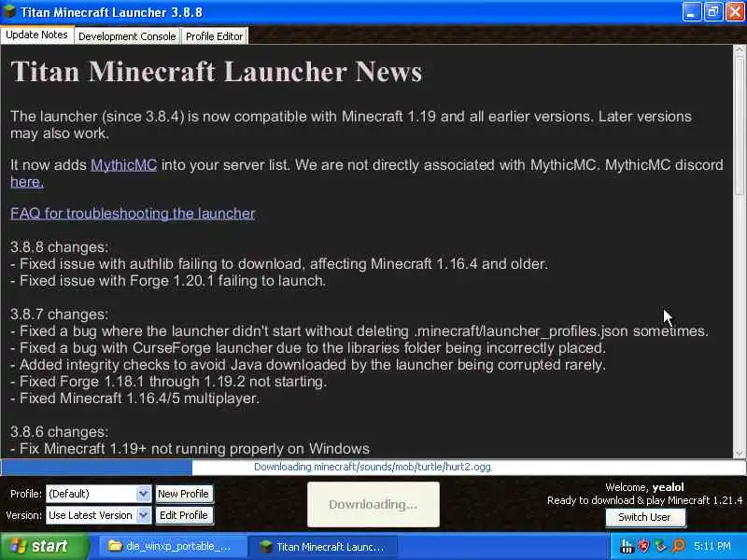The width and height of the screenshot is (747, 560).
Task: Click the 'Fixed a bug with CurseForge launcher' line
Action: (x=308, y=348)
